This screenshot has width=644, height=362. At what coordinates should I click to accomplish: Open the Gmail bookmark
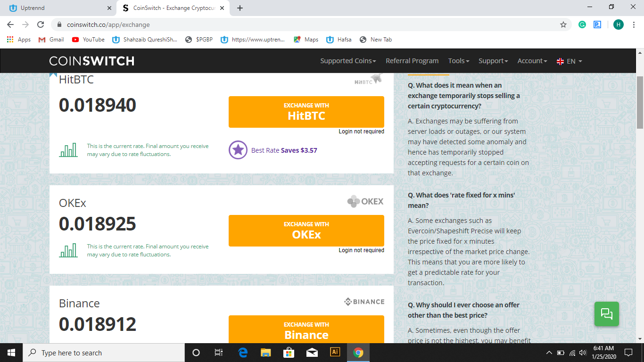(x=51, y=40)
